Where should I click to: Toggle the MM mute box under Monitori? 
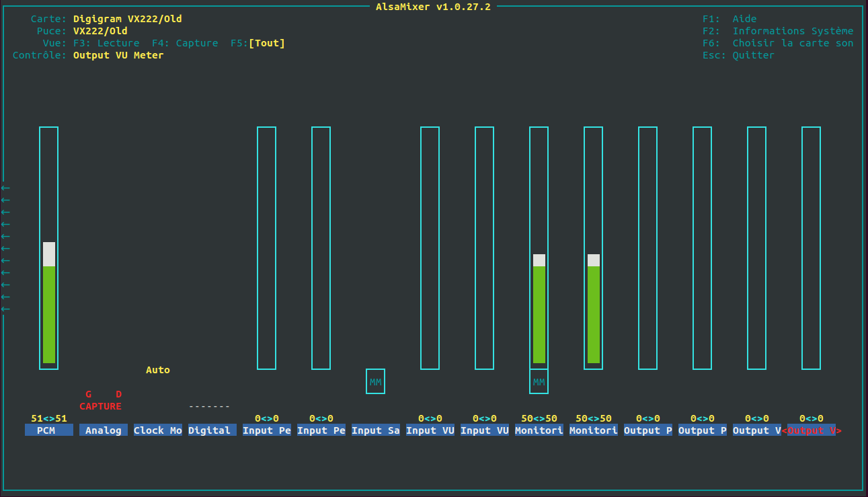pos(539,381)
